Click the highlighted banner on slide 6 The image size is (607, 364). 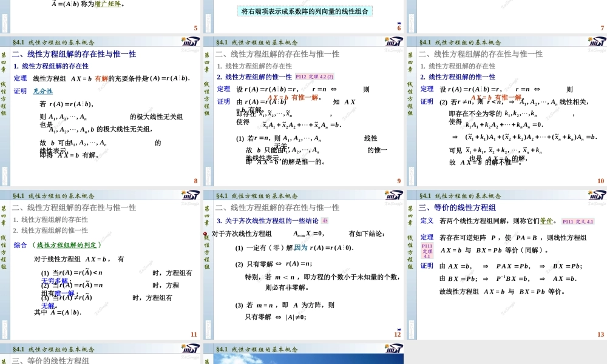click(303, 10)
